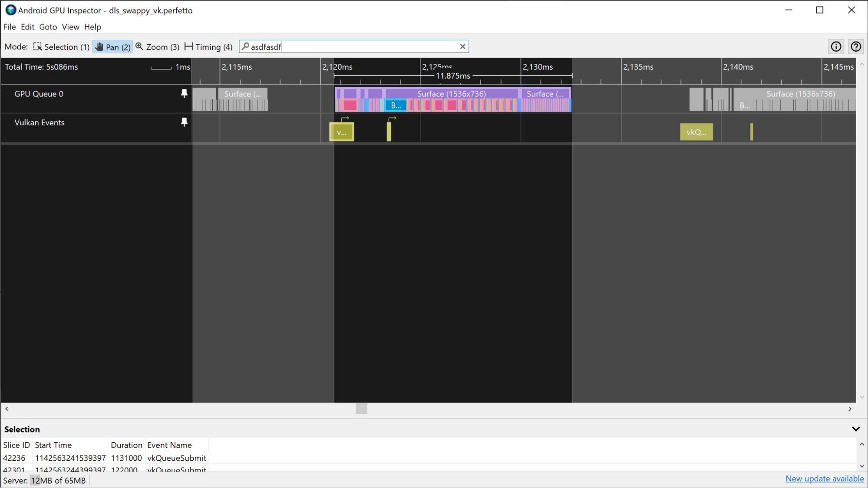Activate Pan mode (2)

112,46
